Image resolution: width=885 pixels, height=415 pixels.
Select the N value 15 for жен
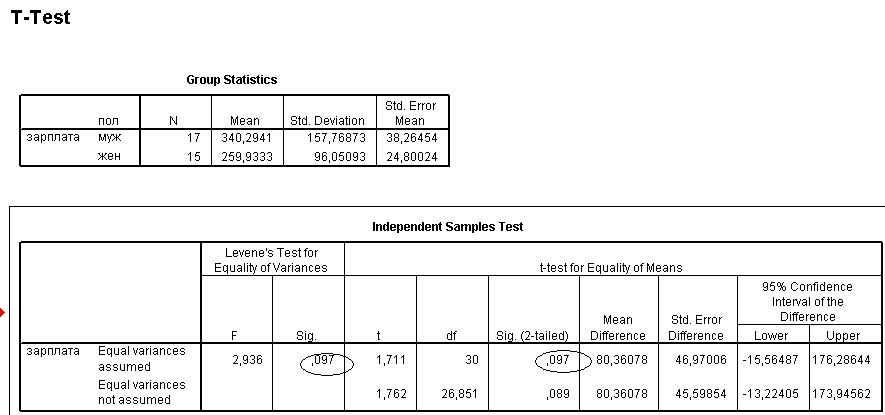[x=194, y=157]
